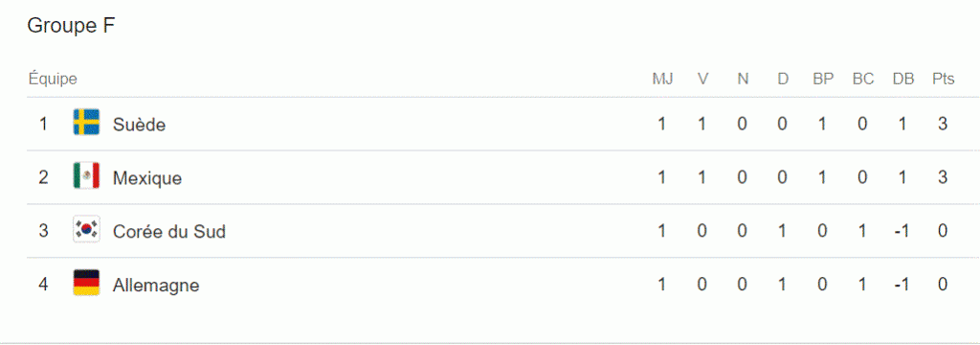
Task: Click Mexique's victories value
Action: click(x=702, y=178)
